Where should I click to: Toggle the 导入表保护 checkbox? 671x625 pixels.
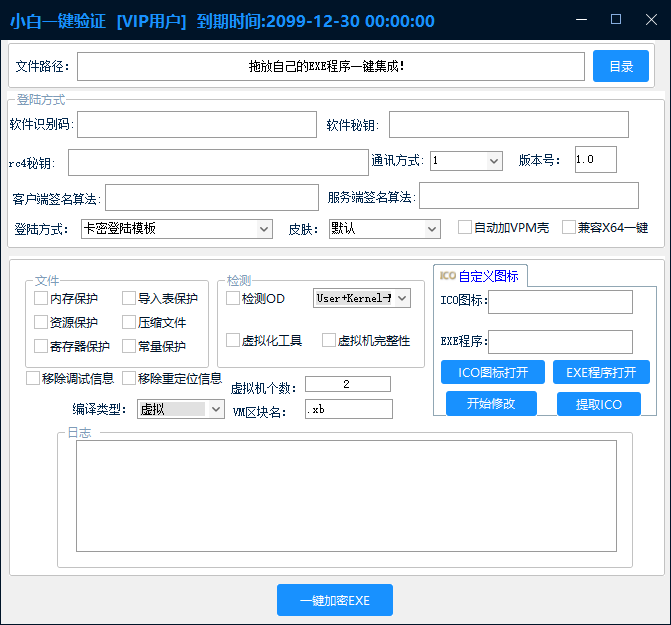pos(129,298)
